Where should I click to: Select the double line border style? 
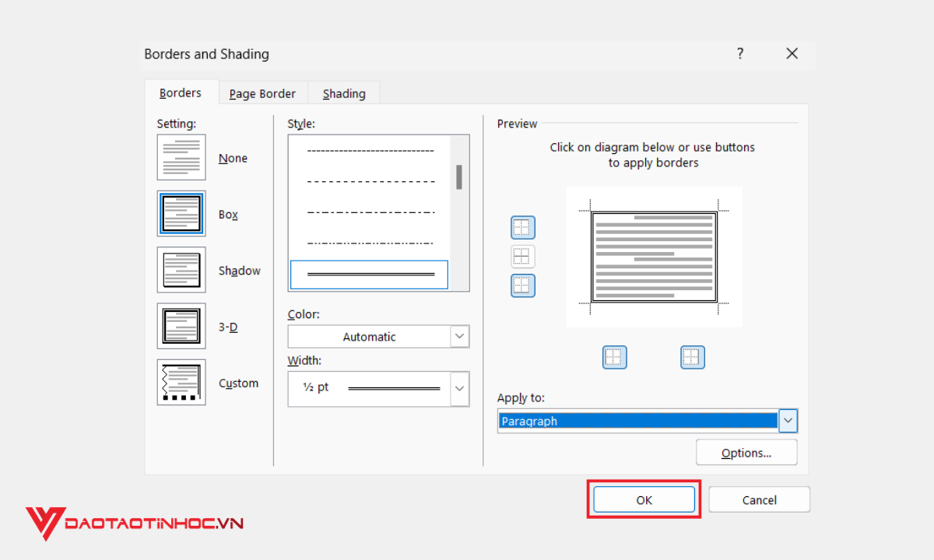click(x=370, y=275)
